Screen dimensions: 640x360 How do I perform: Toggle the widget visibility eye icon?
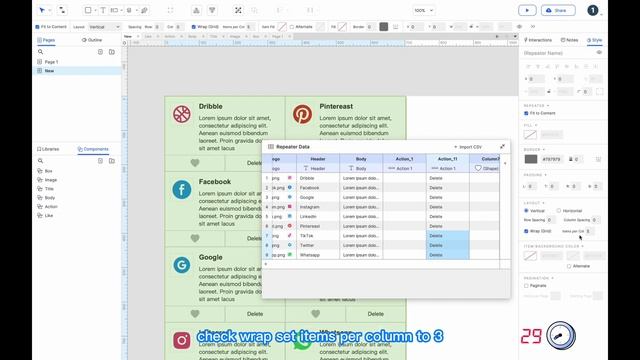(599, 53)
